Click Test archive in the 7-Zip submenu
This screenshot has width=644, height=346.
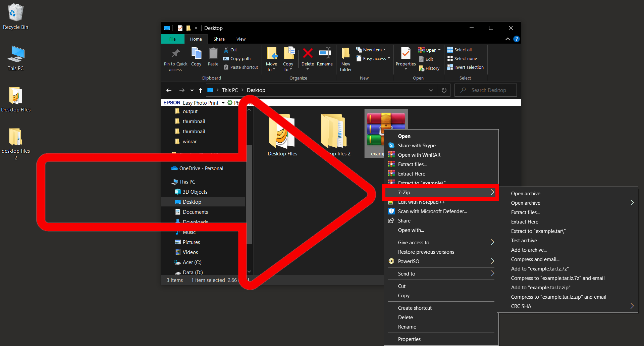coord(524,240)
